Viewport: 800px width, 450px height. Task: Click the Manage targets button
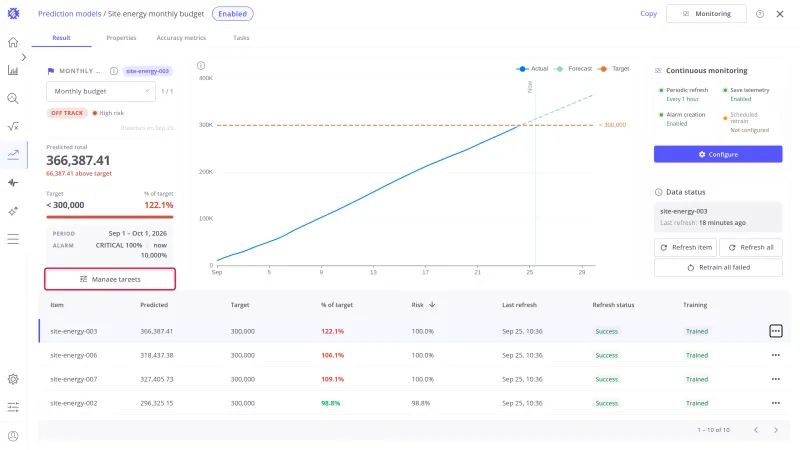point(110,279)
